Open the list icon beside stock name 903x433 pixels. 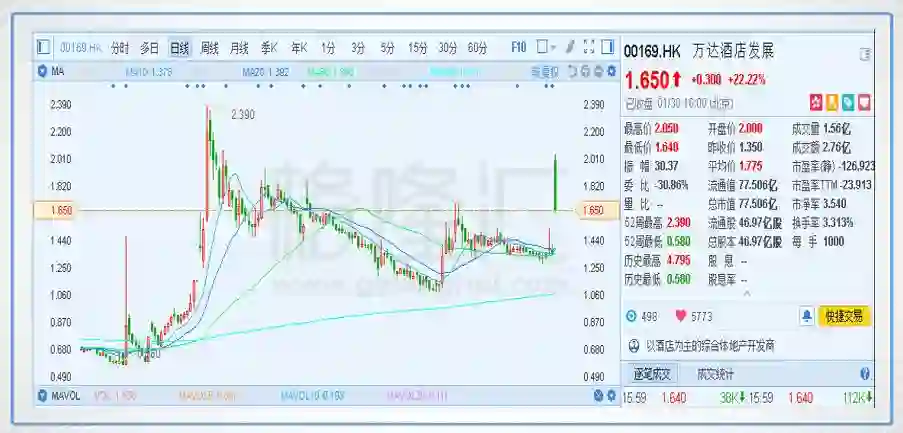[x=864, y=55]
